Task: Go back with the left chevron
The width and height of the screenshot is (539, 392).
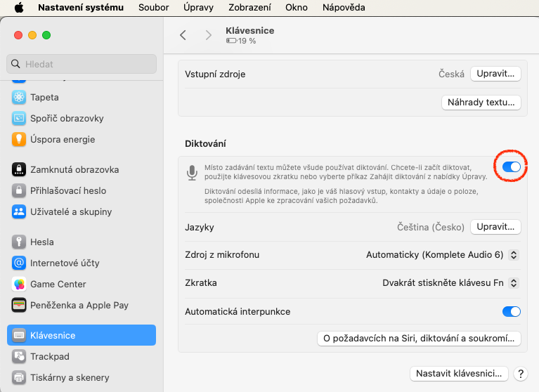Action: 183,35
